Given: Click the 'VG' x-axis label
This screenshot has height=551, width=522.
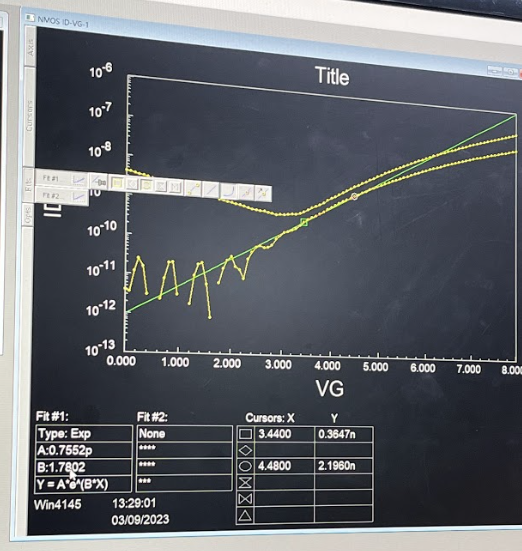Looking at the screenshot, I should point(329,389).
